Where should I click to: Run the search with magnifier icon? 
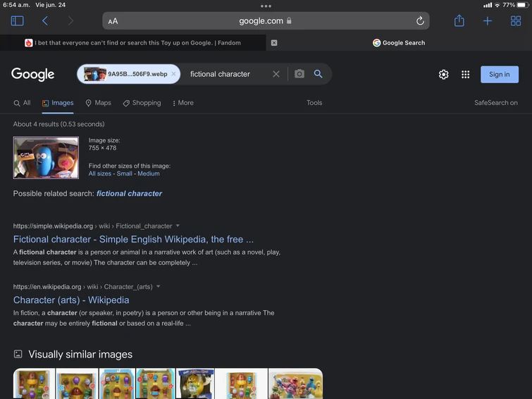point(318,74)
